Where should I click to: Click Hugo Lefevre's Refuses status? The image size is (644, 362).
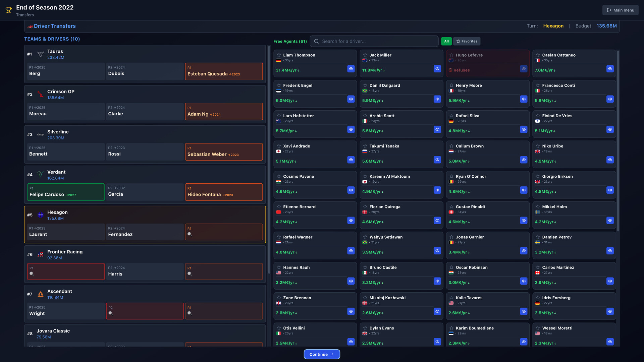(x=459, y=70)
